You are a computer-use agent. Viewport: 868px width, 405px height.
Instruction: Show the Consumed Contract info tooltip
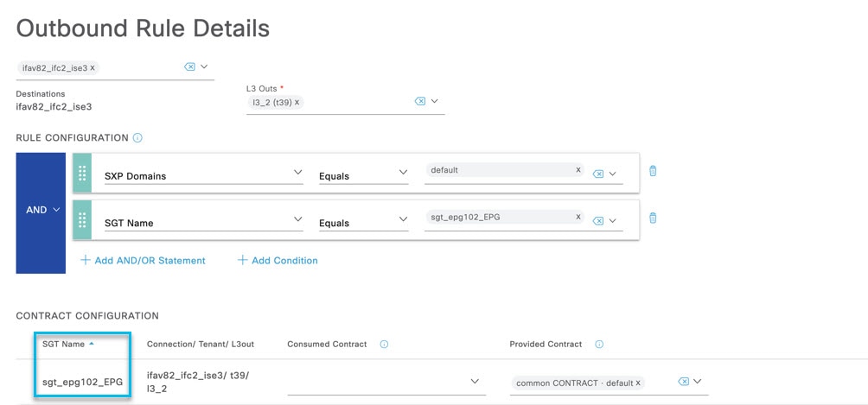[x=384, y=345]
